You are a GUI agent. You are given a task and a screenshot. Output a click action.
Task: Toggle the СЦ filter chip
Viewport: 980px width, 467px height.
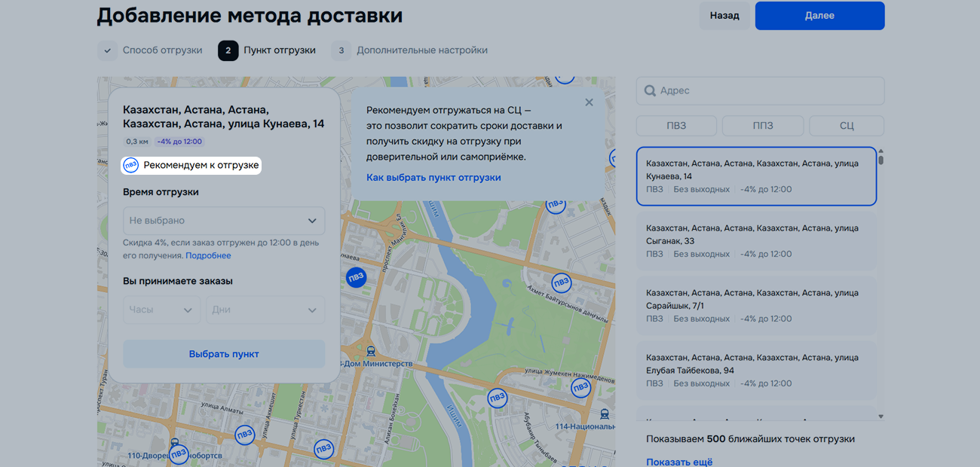point(846,126)
